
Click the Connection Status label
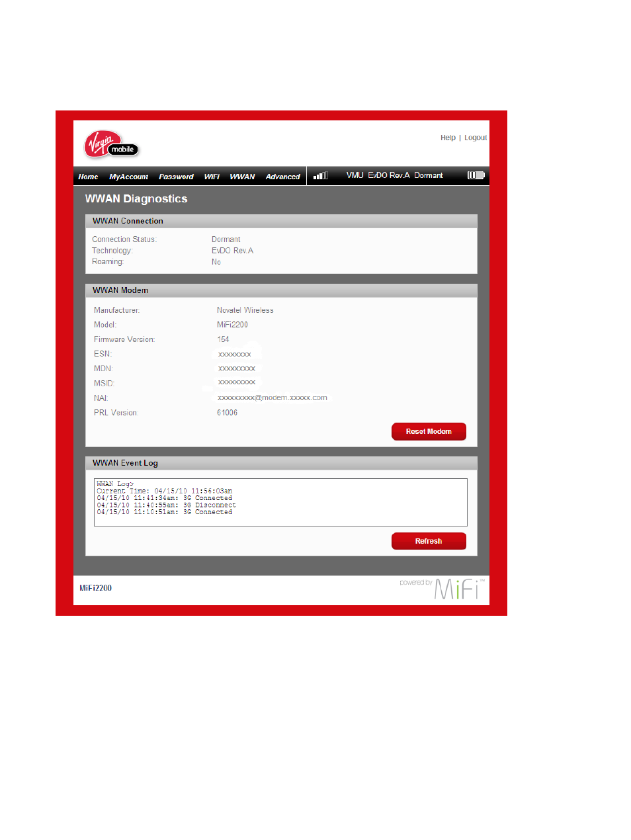pyautogui.click(x=124, y=239)
